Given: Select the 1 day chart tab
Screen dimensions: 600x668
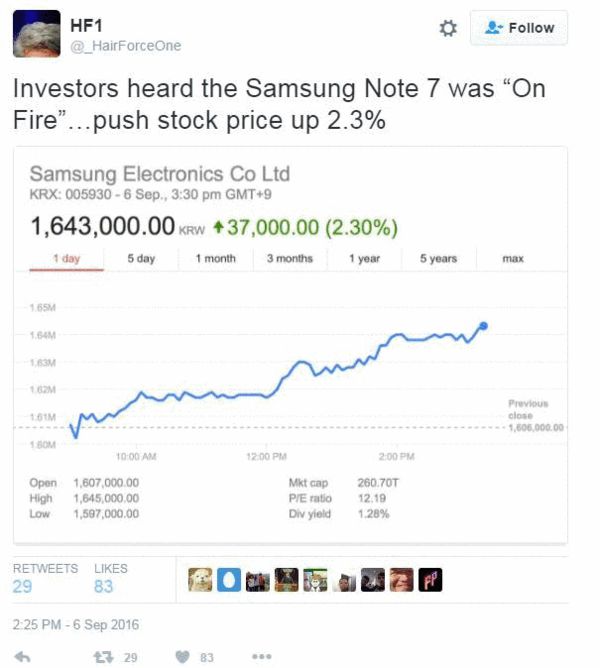Looking at the screenshot, I should click(68, 258).
